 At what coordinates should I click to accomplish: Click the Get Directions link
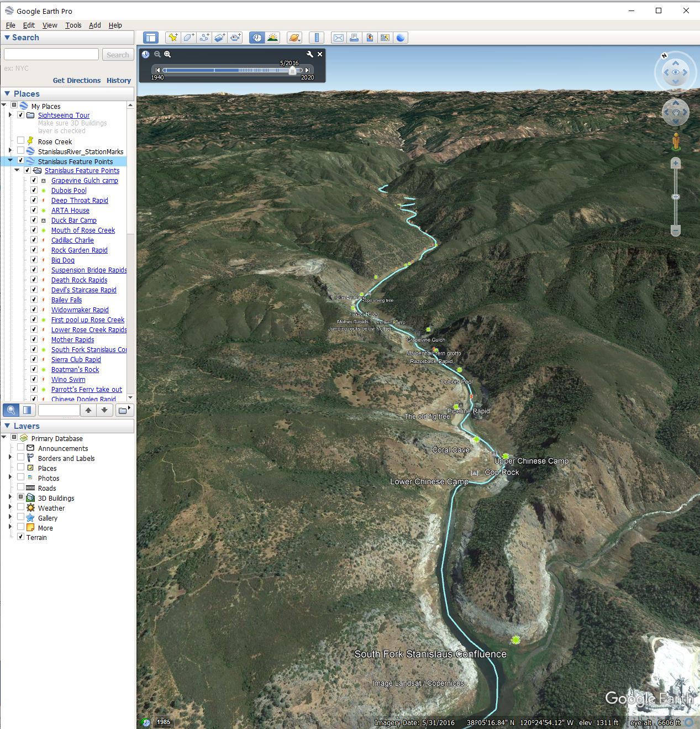pos(77,81)
